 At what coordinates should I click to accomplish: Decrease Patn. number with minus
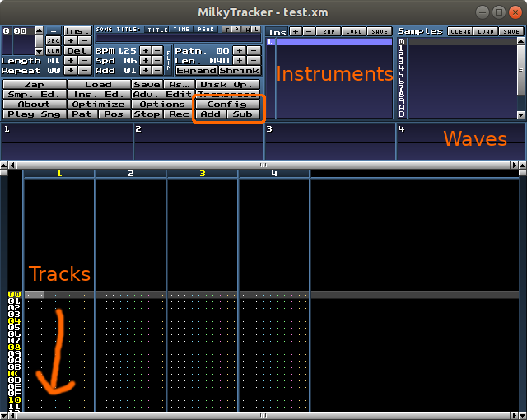pyautogui.click(x=254, y=51)
